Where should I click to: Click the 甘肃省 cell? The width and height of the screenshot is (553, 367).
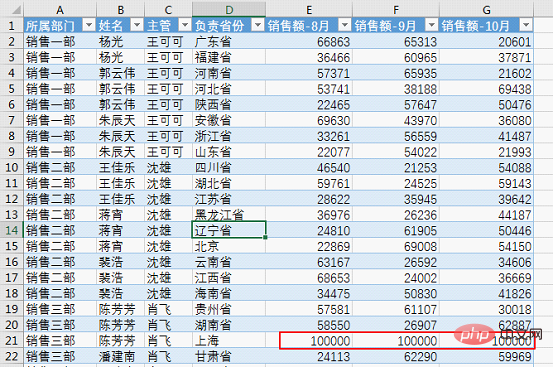(229, 356)
